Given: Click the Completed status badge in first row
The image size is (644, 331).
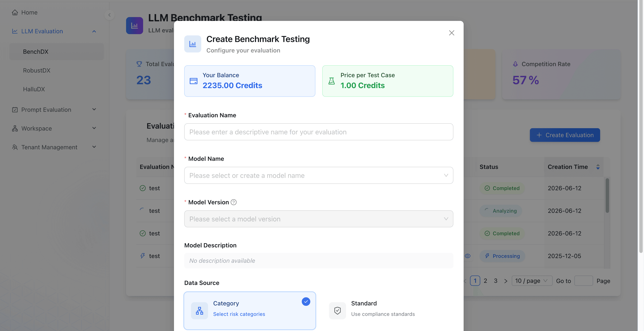Looking at the screenshot, I should tap(502, 188).
